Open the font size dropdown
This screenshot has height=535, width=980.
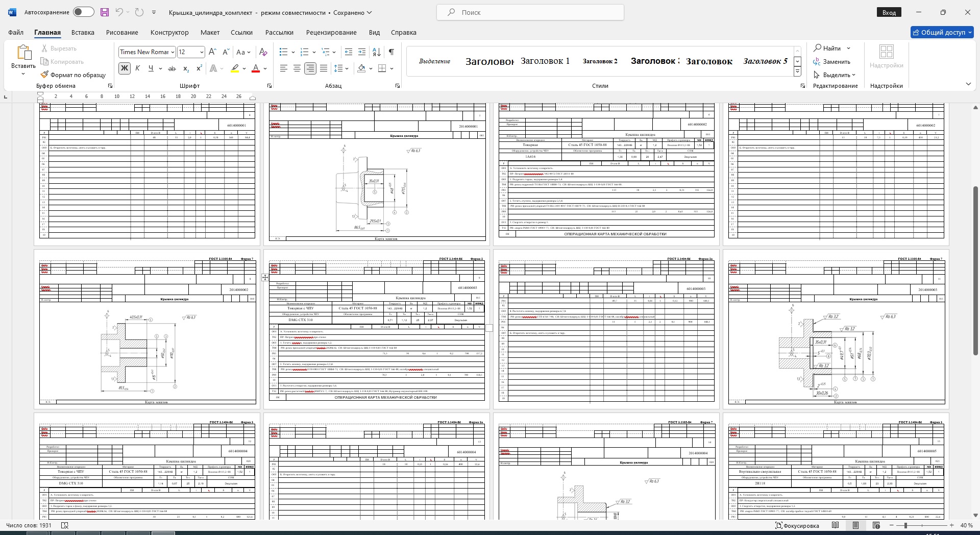coord(202,52)
